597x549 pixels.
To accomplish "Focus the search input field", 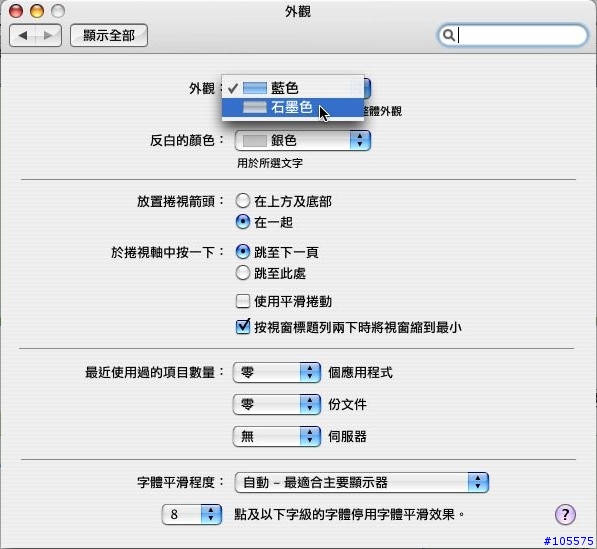I will point(512,35).
